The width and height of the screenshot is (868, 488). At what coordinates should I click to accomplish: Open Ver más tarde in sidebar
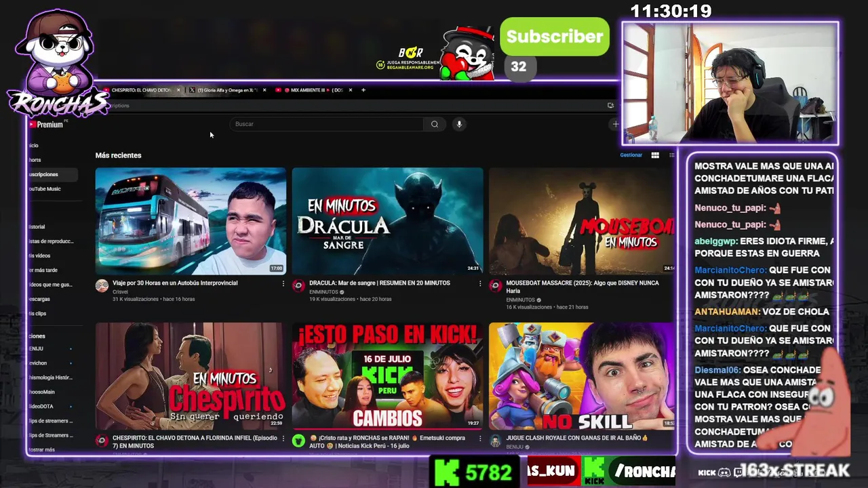point(43,270)
